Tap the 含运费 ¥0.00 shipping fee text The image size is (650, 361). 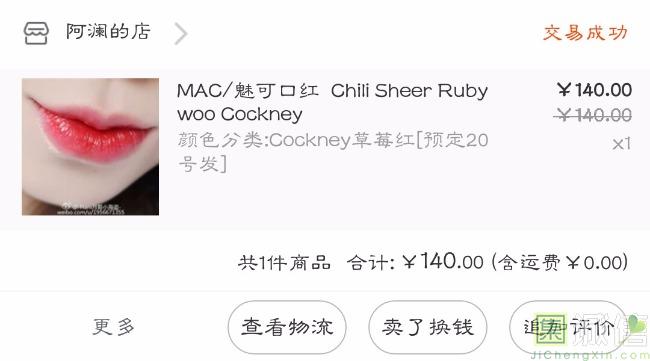coord(560,262)
